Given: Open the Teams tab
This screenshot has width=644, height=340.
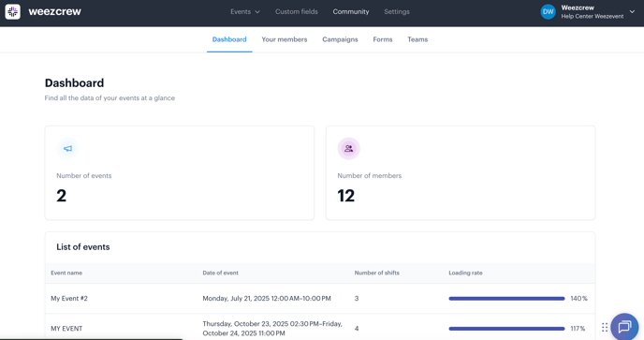Looking at the screenshot, I should point(417,39).
